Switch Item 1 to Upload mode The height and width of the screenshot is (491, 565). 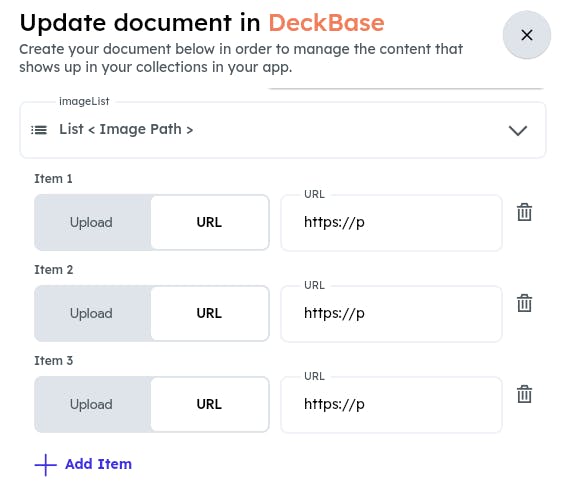(93, 222)
